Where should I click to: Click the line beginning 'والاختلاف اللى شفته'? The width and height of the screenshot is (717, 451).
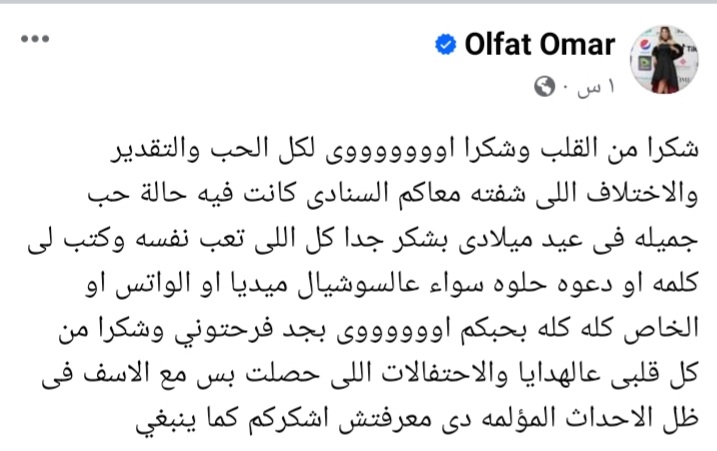click(393, 194)
